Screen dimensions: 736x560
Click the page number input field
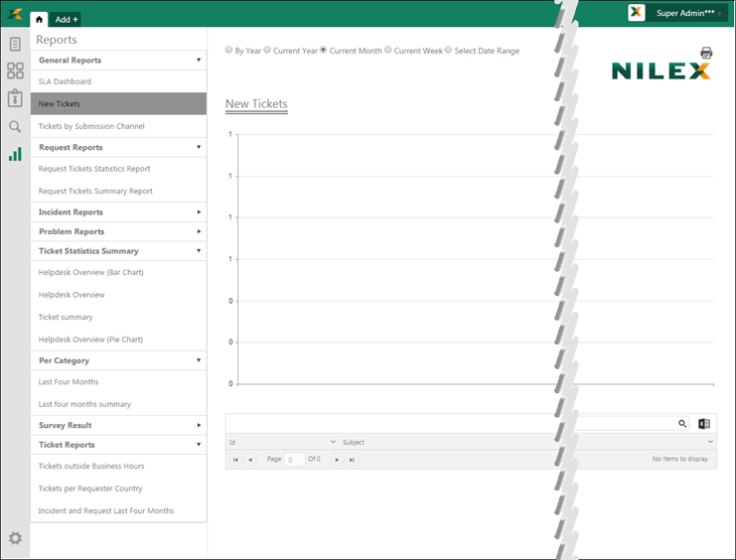tap(295, 460)
